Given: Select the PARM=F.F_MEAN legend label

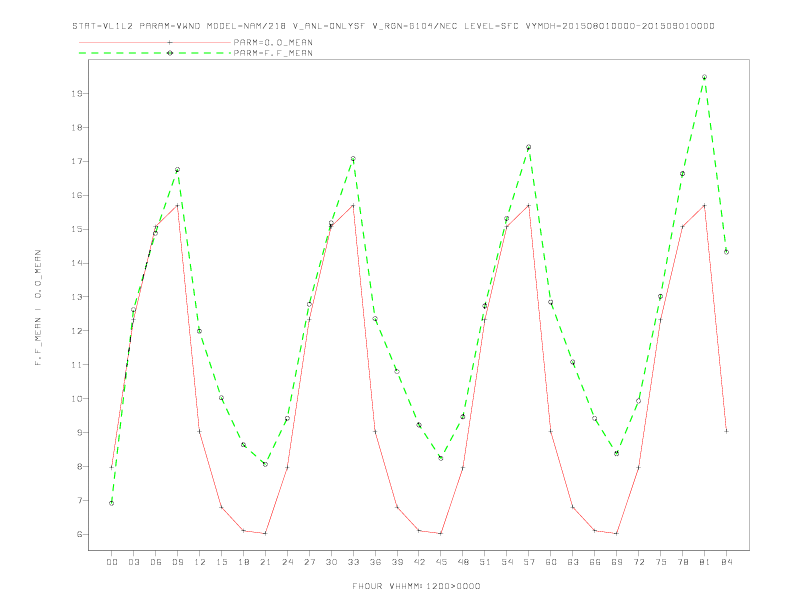Looking at the screenshot, I should tap(273, 53).
